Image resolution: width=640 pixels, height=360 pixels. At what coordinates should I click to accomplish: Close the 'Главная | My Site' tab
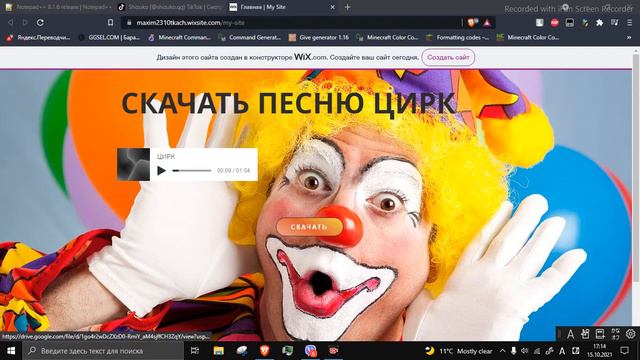[x=333, y=7]
